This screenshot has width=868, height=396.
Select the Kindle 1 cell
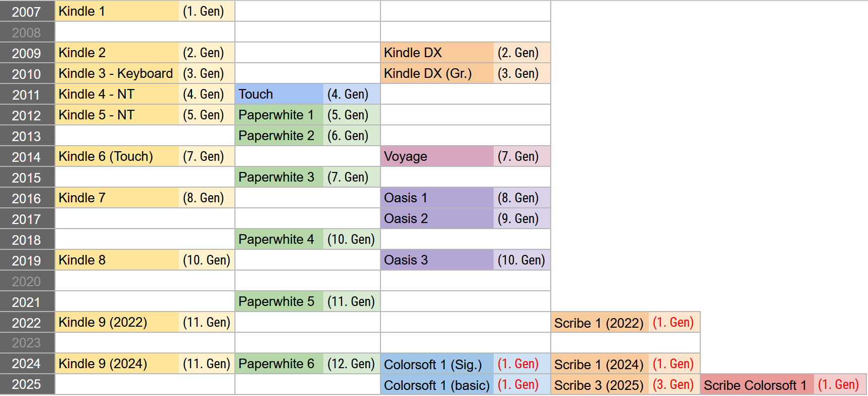pos(117,11)
